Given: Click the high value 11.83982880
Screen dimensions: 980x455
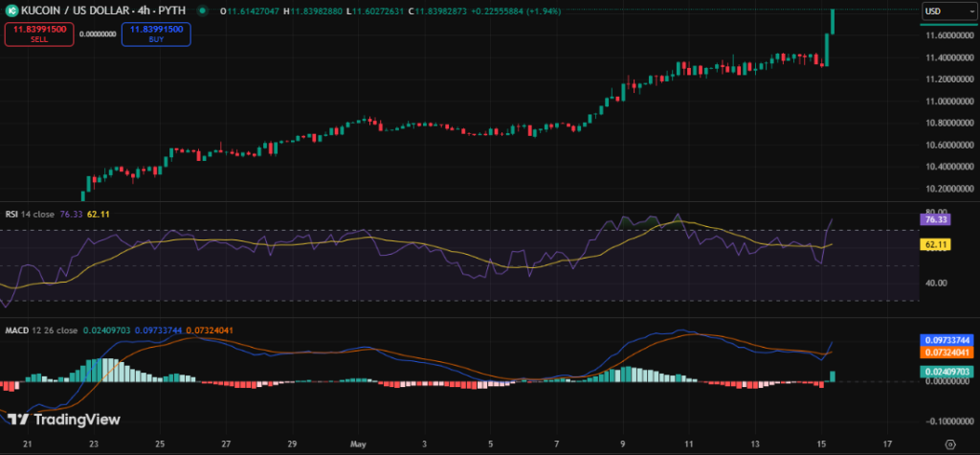Looking at the screenshot, I should (316, 11).
